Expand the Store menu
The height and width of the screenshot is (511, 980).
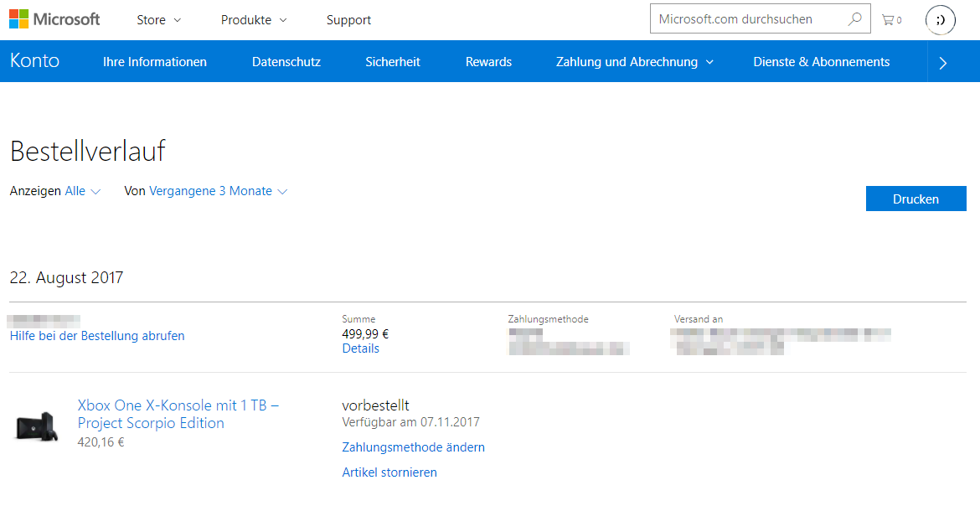pos(159,20)
